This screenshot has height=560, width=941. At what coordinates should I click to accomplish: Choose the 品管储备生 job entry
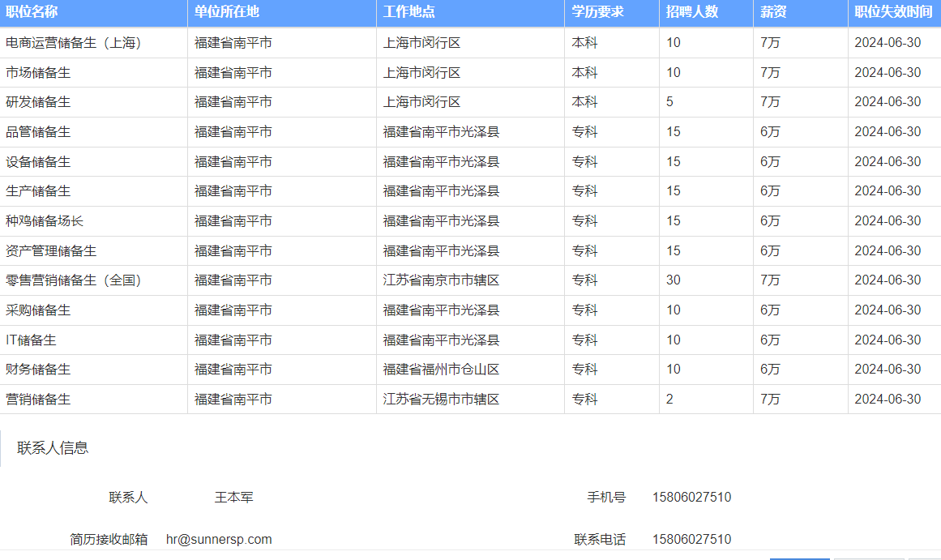pos(38,132)
